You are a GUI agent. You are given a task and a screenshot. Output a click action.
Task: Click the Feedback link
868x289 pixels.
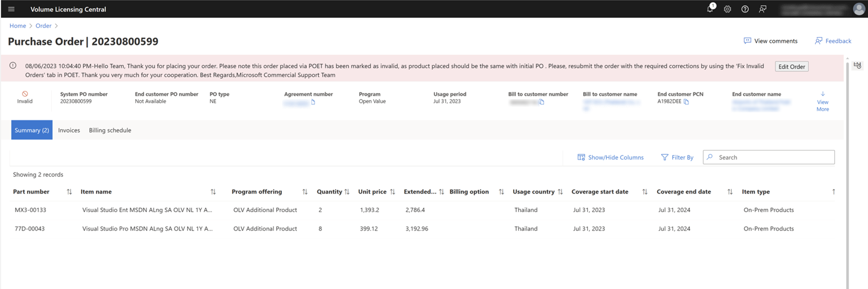click(x=833, y=41)
